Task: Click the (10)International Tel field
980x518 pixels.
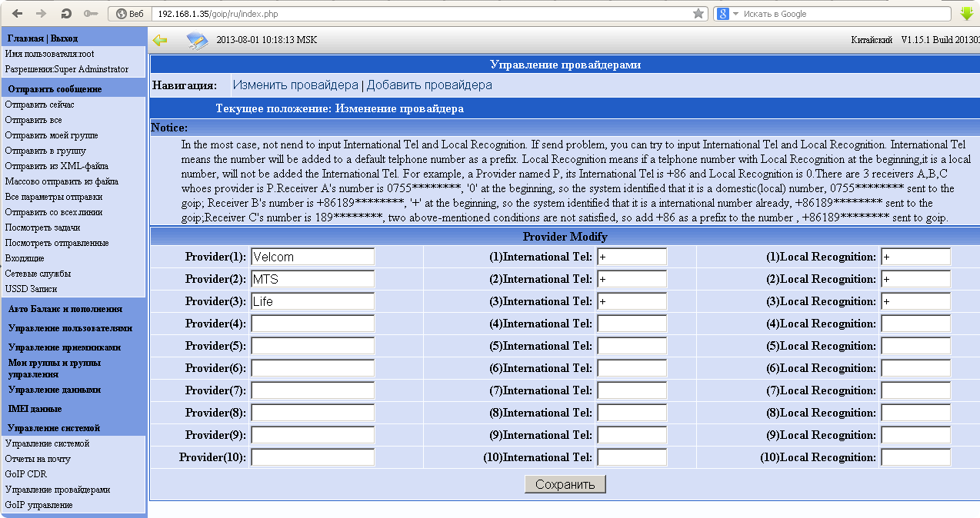Action: pos(632,457)
